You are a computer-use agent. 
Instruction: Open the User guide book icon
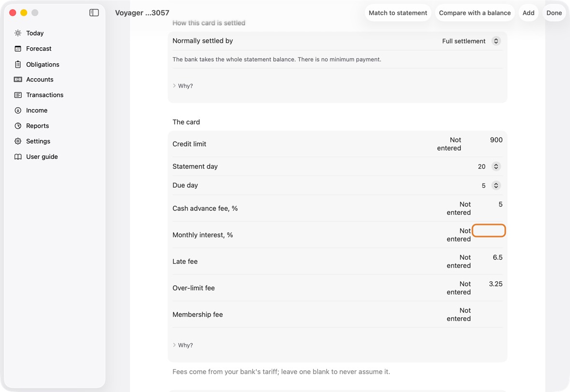click(x=18, y=156)
